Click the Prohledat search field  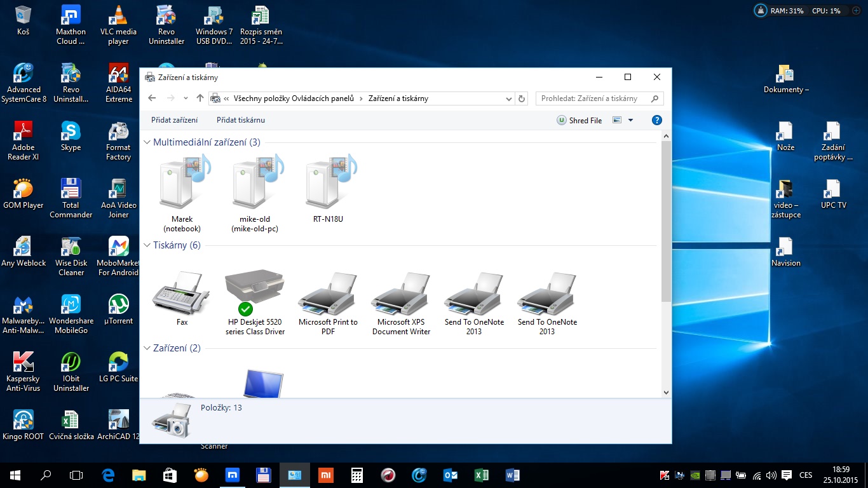[591, 98]
